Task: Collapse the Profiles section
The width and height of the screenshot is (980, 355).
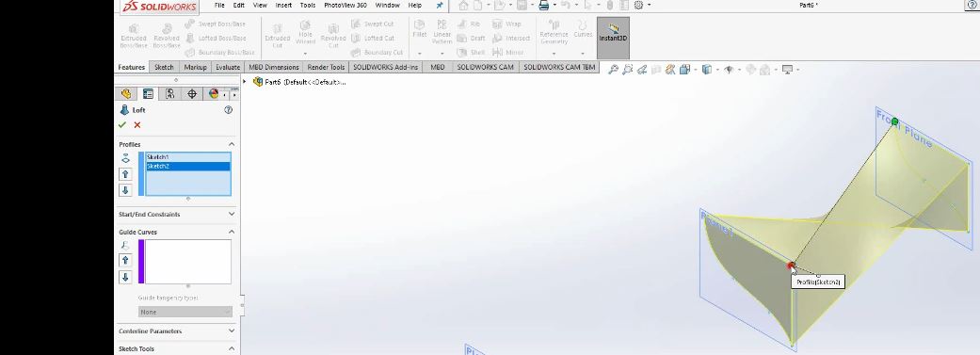Action: click(x=232, y=144)
